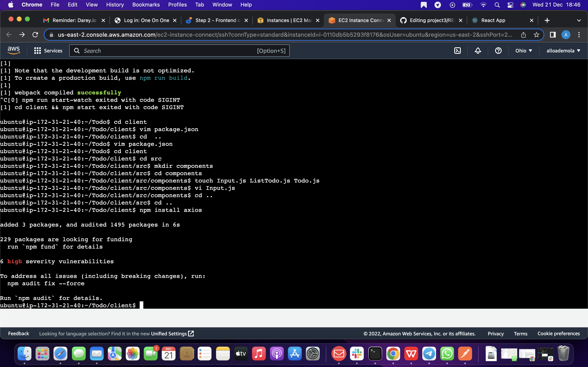Open AWS help via the question mark icon
Image resolution: width=588 pixels, height=367 pixels.
pyautogui.click(x=498, y=51)
